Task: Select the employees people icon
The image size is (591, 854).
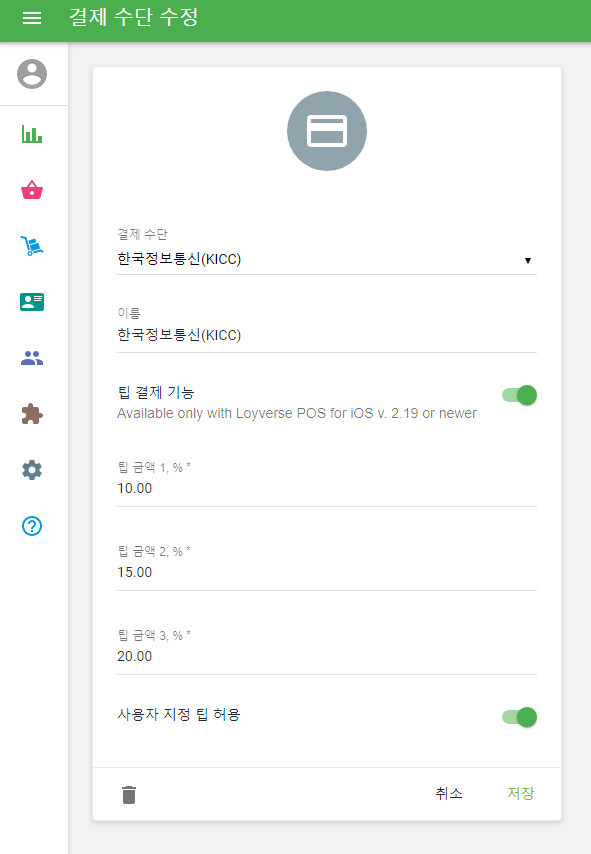Action: [32, 358]
